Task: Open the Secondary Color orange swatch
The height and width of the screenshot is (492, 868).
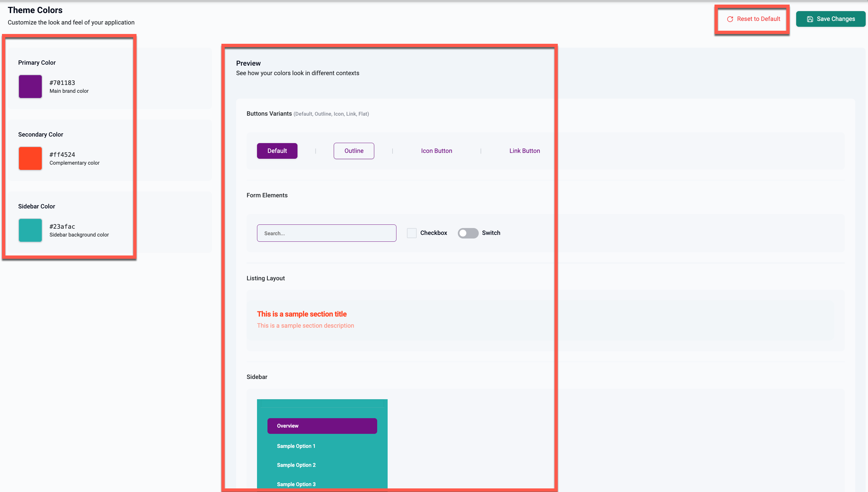Action: pyautogui.click(x=30, y=158)
